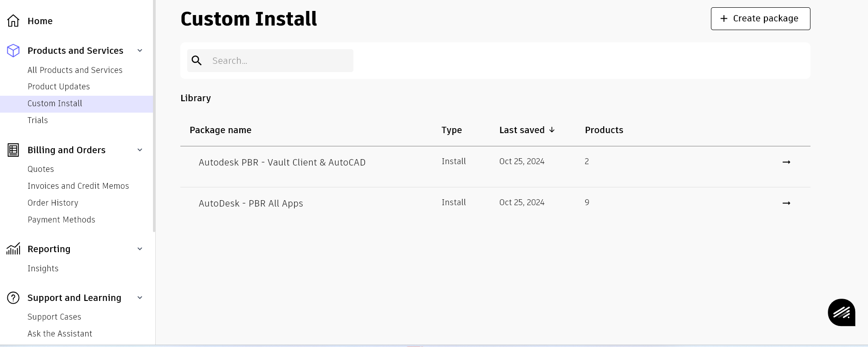Click the sidebar vertical scrollbar
Screen dimensions: 868x347
tap(154, 116)
